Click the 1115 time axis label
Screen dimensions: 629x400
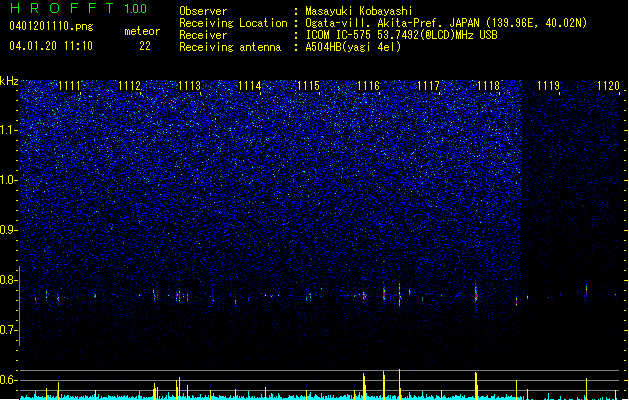[309, 86]
